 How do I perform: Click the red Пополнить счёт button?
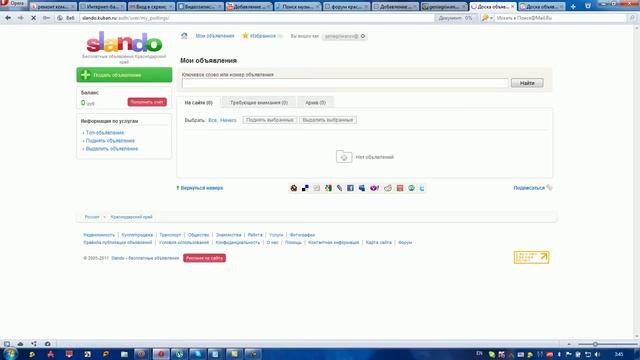pos(147,102)
